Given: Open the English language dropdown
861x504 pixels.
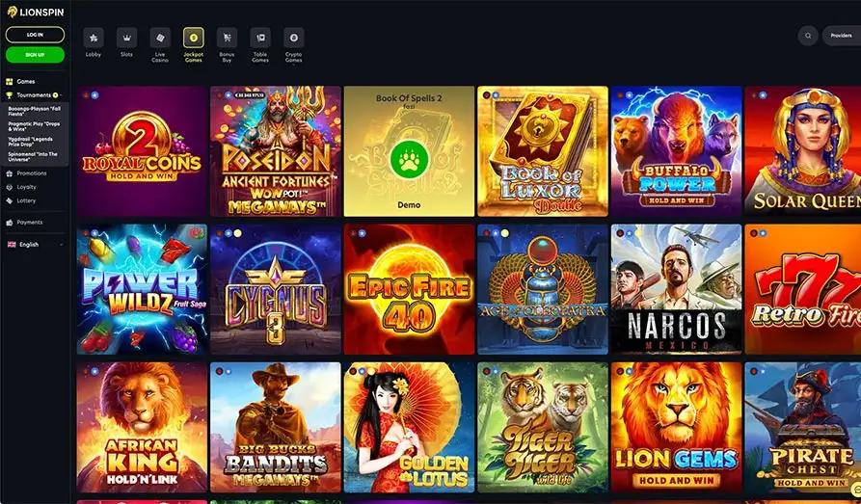Looking at the screenshot, I should [35, 245].
